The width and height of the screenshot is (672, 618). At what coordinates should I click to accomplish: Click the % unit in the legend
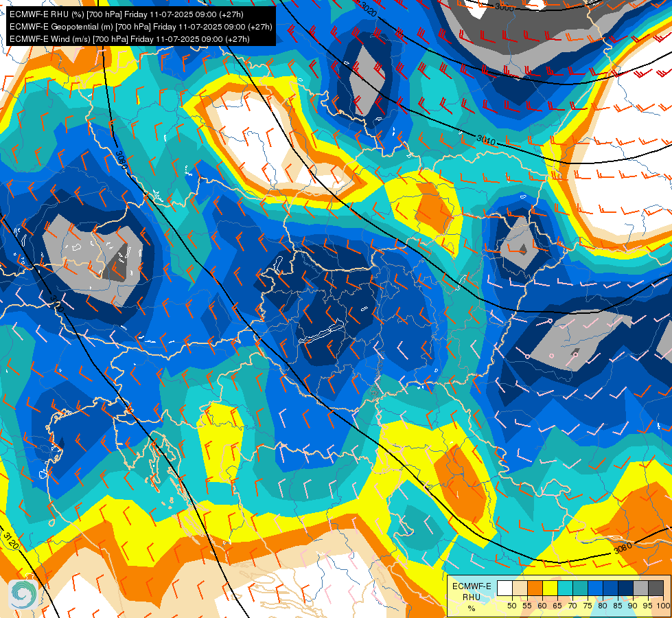pyautogui.click(x=472, y=608)
